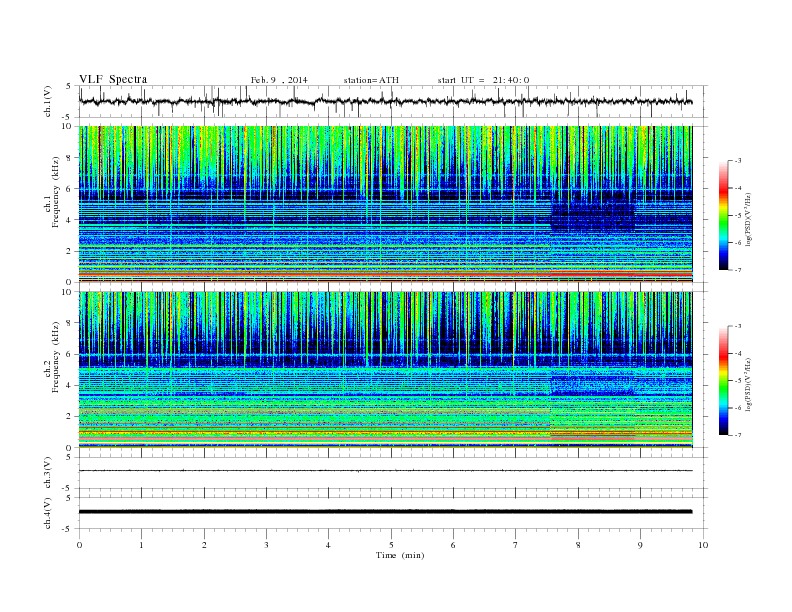The image size is (792, 612).
Task: Click the "ch.4(V)" axis label
Action: 47,513
